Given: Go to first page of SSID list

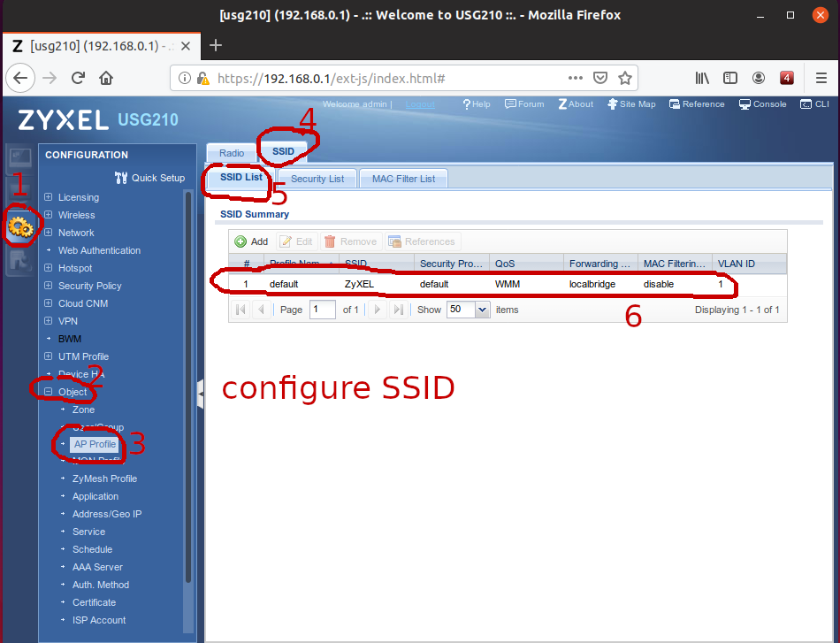Looking at the screenshot, I should click(241, 310).
